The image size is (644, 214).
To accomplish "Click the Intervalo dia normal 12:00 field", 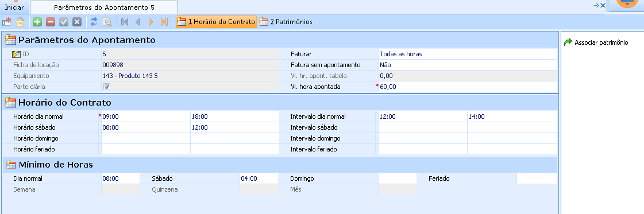I will click(x=423, y=116).
